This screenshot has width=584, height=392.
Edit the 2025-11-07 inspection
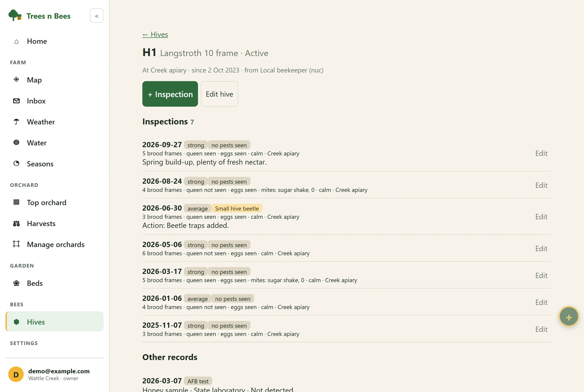[x=541, y=329]
